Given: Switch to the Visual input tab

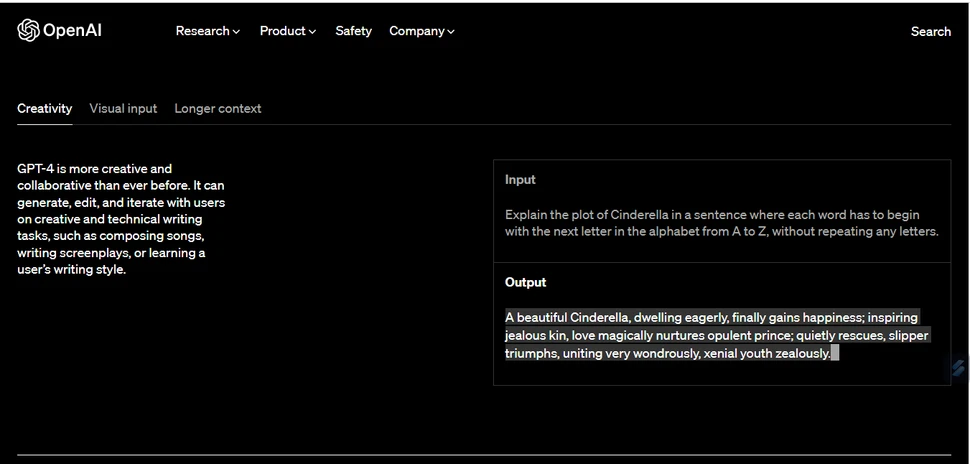Looking at the screenshot, I should [x=123, y=108].
